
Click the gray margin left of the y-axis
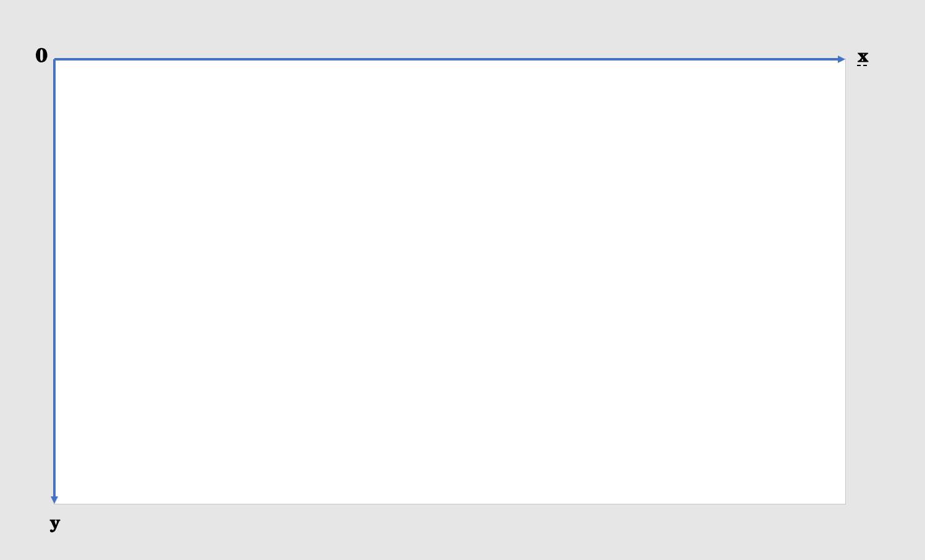pyautogui.click(x=25, y=278)
